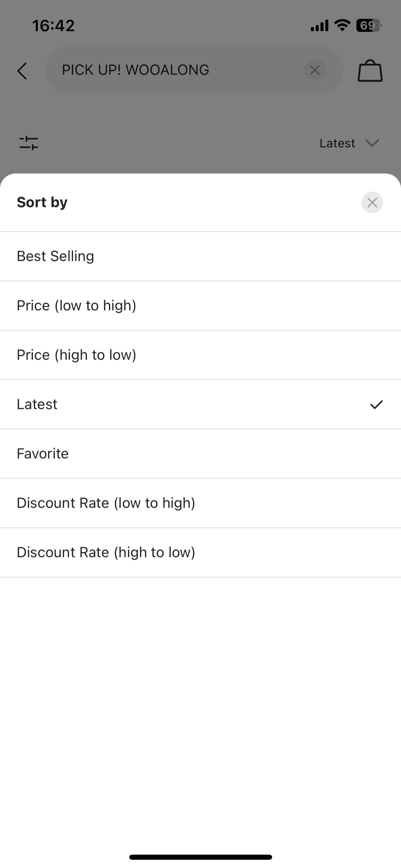
Task: Choose Price (high to low)
Action: point(200,355)
